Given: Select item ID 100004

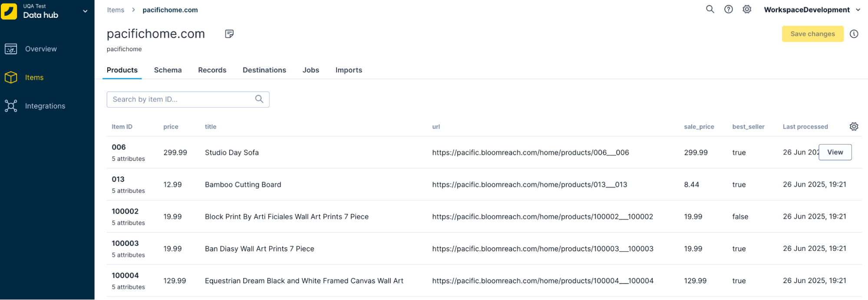Looking at the screenshot, I should [125, 276].
